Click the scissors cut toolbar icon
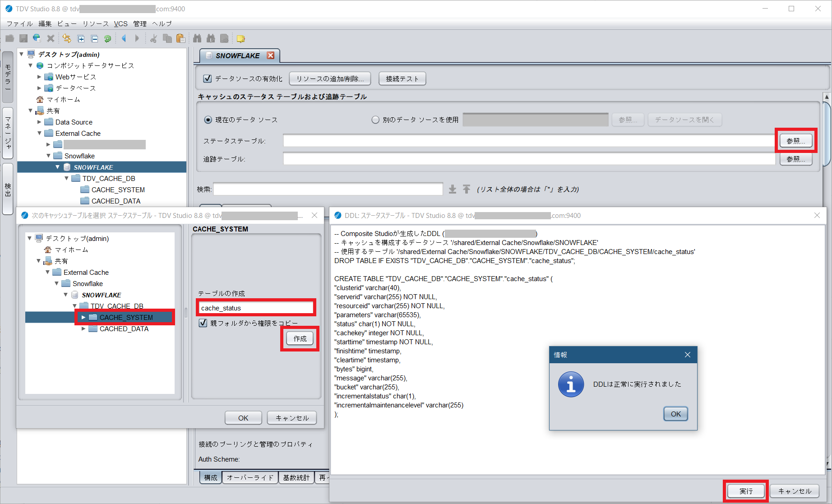The image size is (832, 504). coord(153,39)
